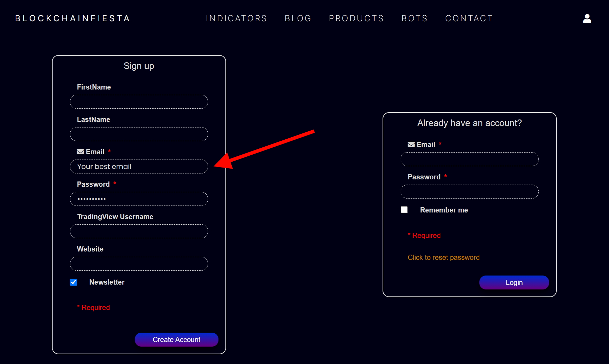This screenshot has height=364, width=609.
Task: Open the Indicators menu item
Action: coord(236,18)
